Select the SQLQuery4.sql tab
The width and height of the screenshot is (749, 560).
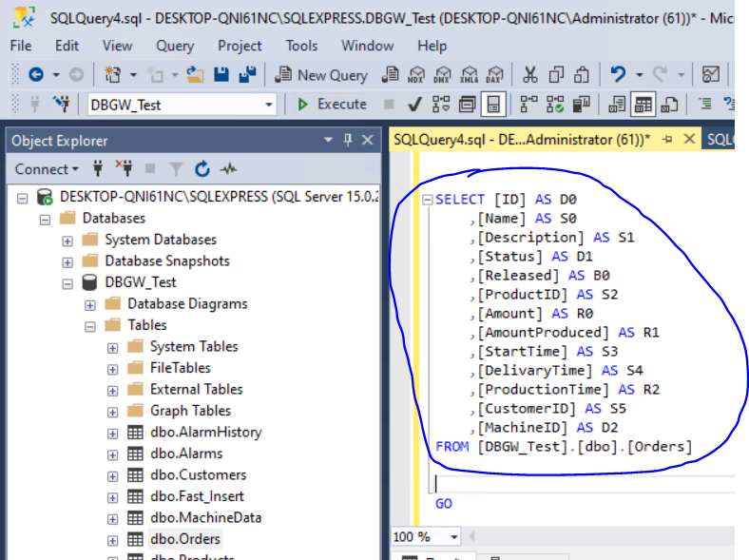coord(522,140)
